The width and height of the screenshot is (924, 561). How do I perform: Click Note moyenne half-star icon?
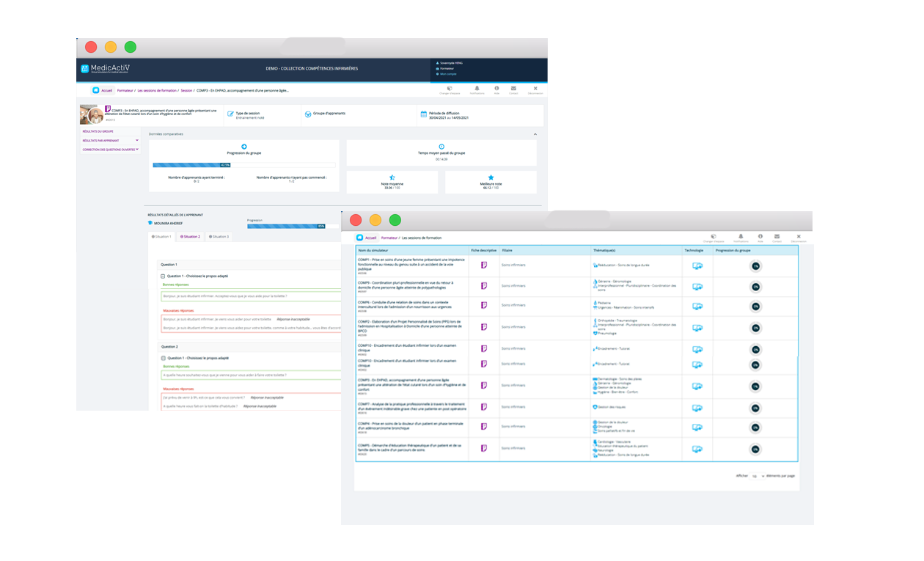[x=392, y=177]
